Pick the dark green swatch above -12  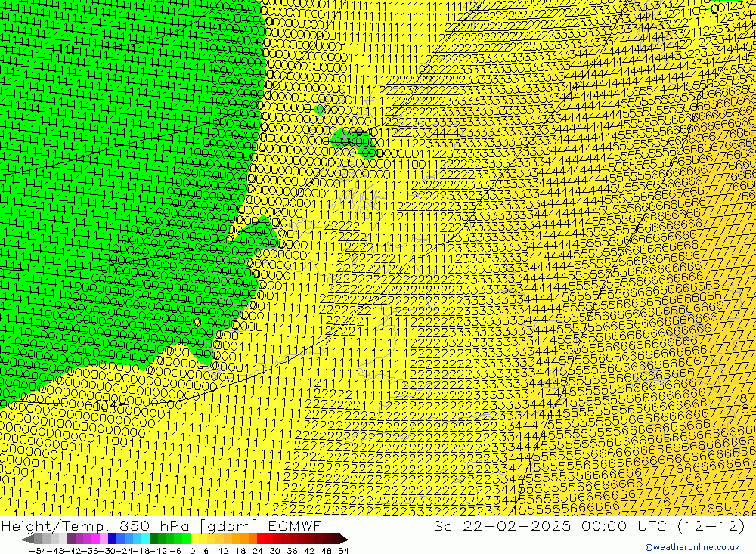[153, 539]
